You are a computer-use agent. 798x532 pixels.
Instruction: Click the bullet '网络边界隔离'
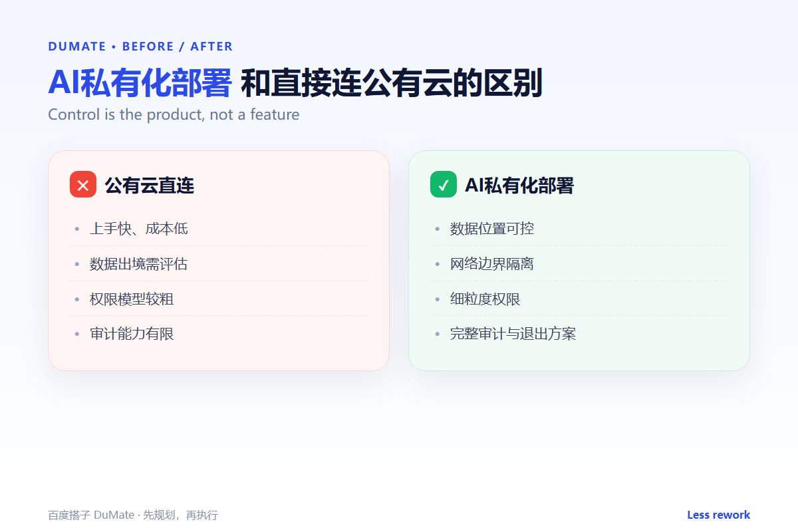pyautogui.click(x=492, y=264)
